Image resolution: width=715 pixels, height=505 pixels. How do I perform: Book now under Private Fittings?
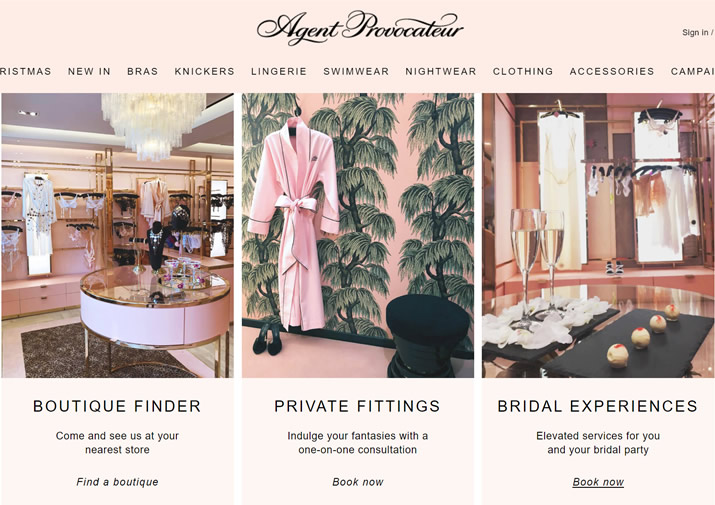pos(358,482)
